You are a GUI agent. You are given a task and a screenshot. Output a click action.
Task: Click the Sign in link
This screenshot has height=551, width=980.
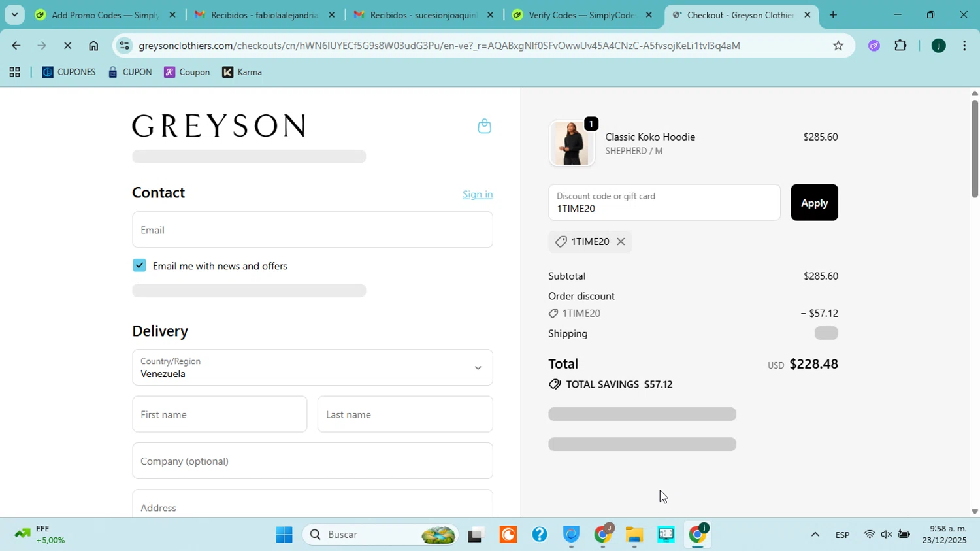click(x=478, y=194)
